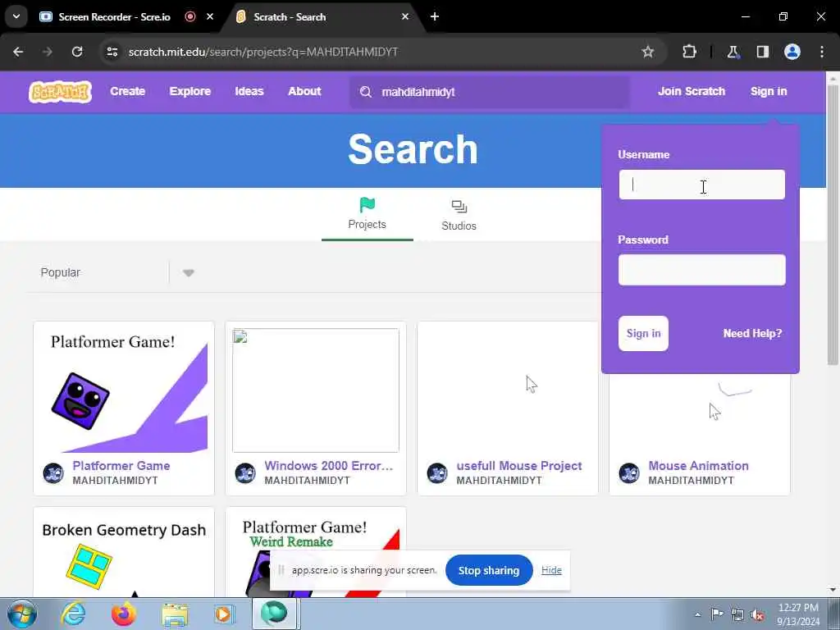Select the Projects tab
The width and height of the screenshot is (840, 630).
tap(367, 214)
